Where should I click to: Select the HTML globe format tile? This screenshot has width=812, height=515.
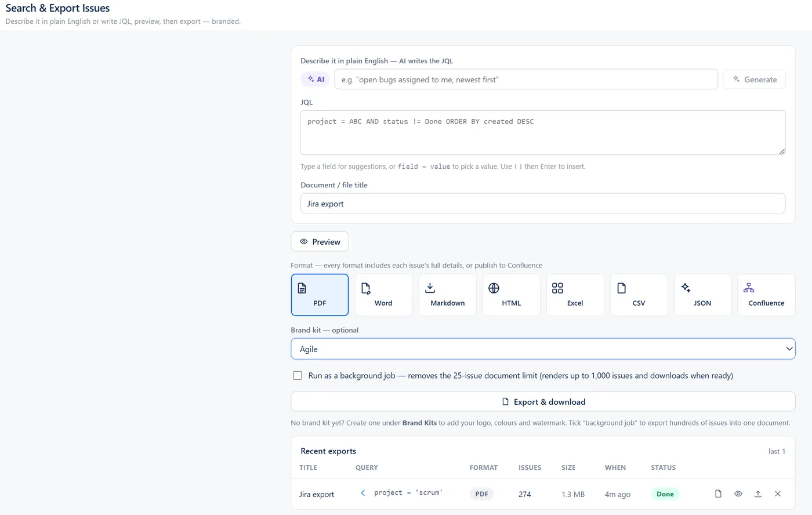click(511, 295)
